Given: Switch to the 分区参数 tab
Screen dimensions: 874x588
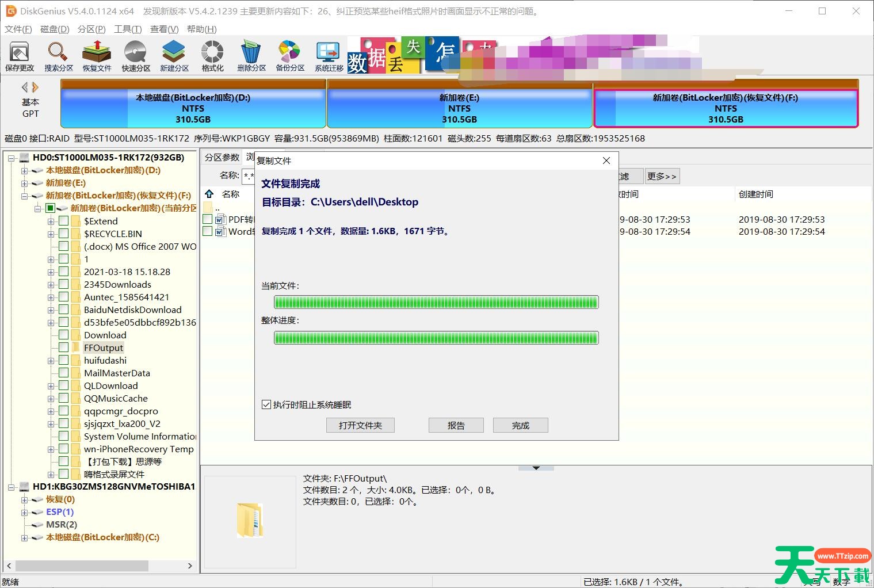Looking at the screenshot, I should 222,156.
